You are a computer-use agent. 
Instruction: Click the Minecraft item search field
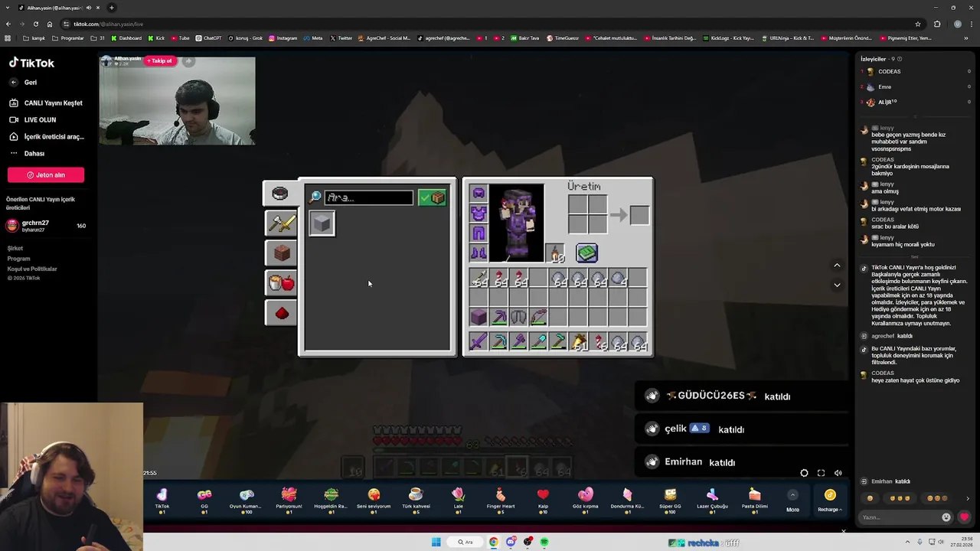click(368, 197)
